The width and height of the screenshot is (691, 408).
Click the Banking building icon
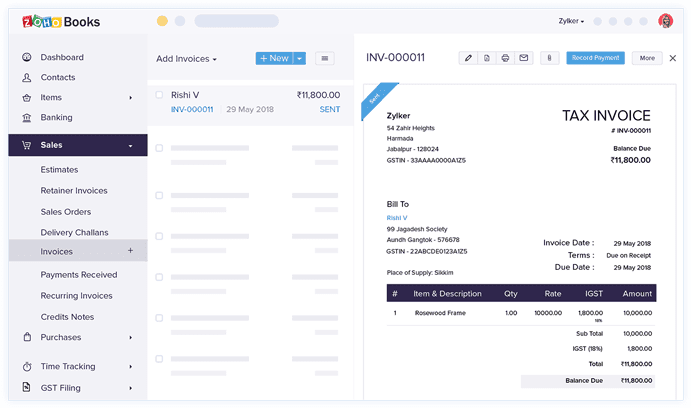(x=27, y=118)
